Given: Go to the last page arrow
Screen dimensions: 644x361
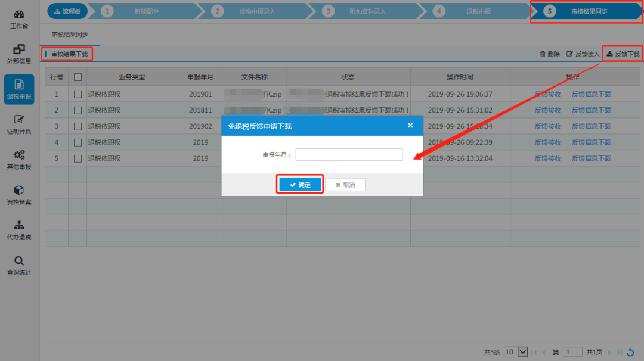Looking at the screenshot, I should pos(620,352).
